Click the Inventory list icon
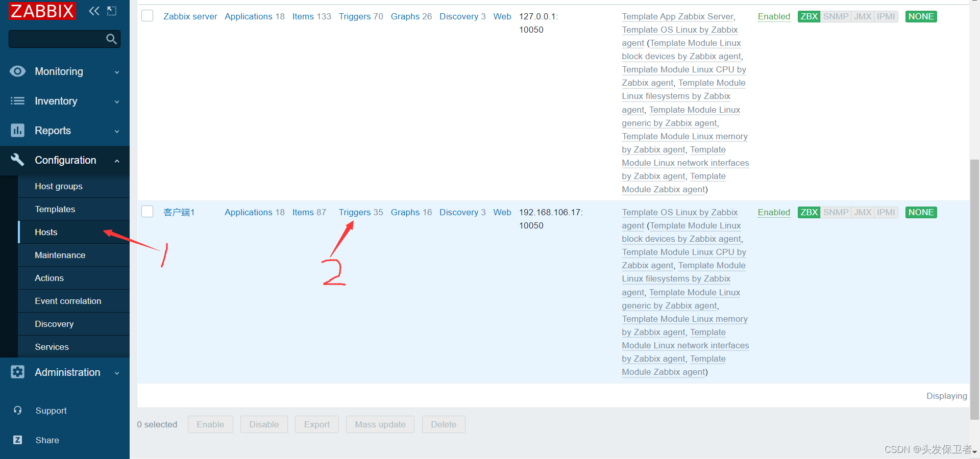Viewport: 980px width, 459px height. pyautogui.click(x=18, y=101)
